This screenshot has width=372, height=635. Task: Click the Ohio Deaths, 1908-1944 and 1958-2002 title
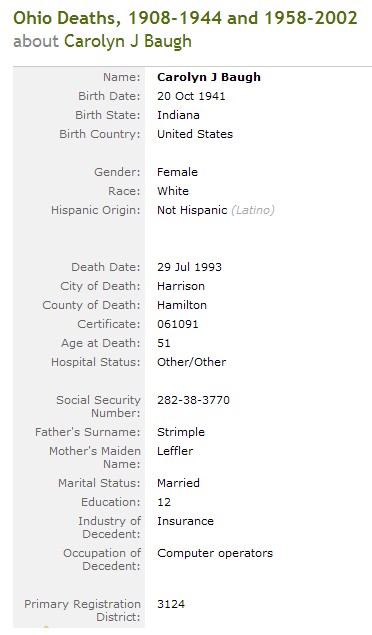[x=185, y=18]
